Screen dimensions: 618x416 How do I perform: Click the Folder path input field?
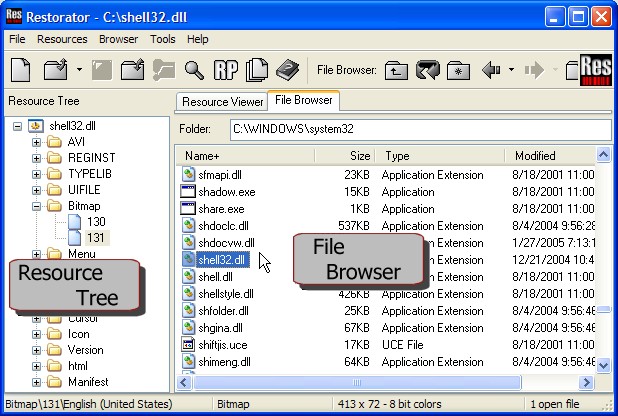click(x=421, y=129)
